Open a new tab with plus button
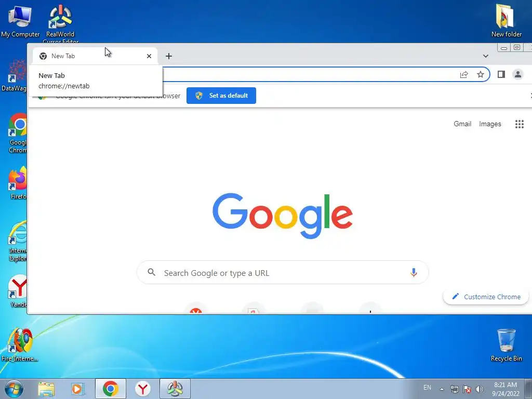Screen dimensions: 532x399 169,56
